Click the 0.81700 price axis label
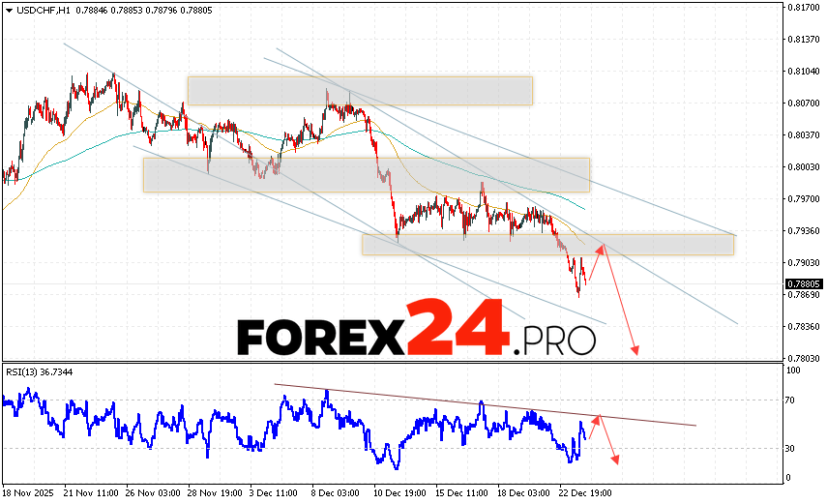Image resolution: width=827 pixels, height=504 pixels. (x=802, y=8)
